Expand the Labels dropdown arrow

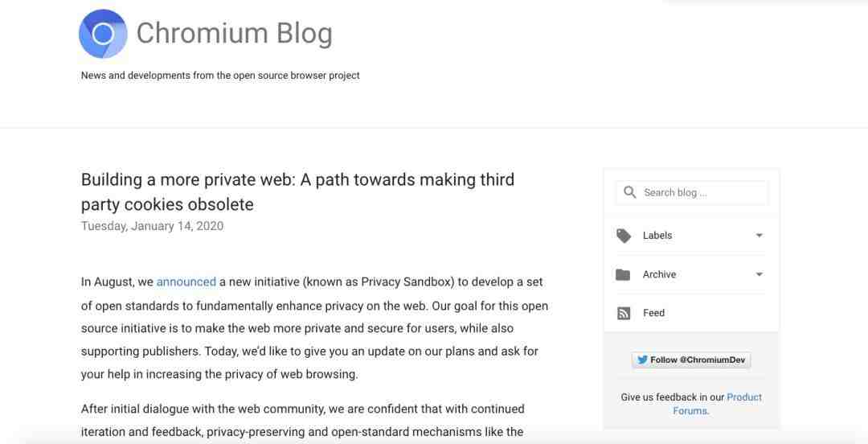(759, 236)
